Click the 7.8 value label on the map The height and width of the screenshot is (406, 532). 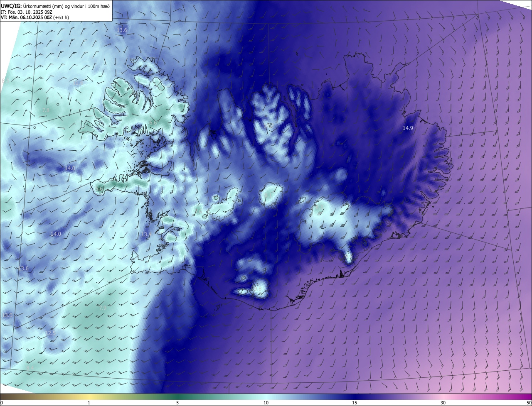46,110
